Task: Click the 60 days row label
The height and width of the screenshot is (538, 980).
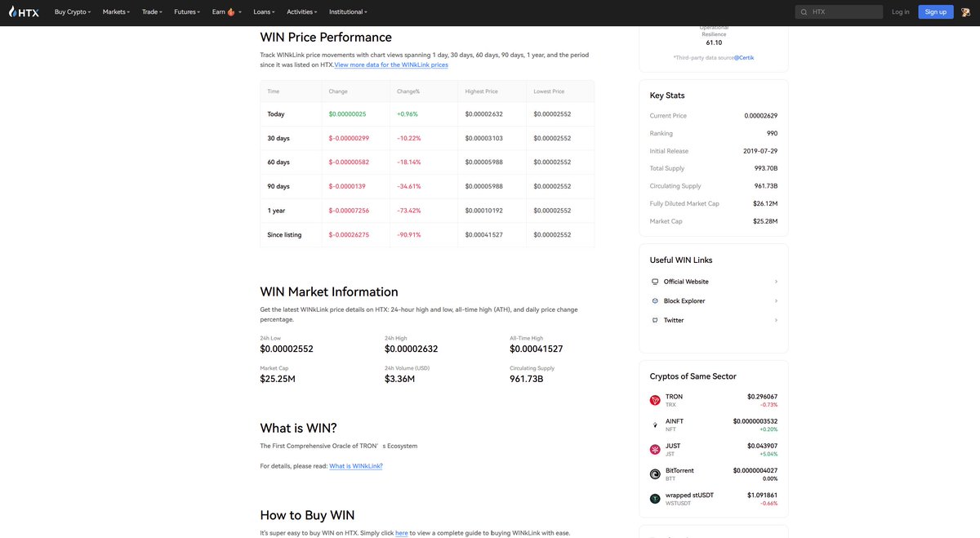Action: 278,162
